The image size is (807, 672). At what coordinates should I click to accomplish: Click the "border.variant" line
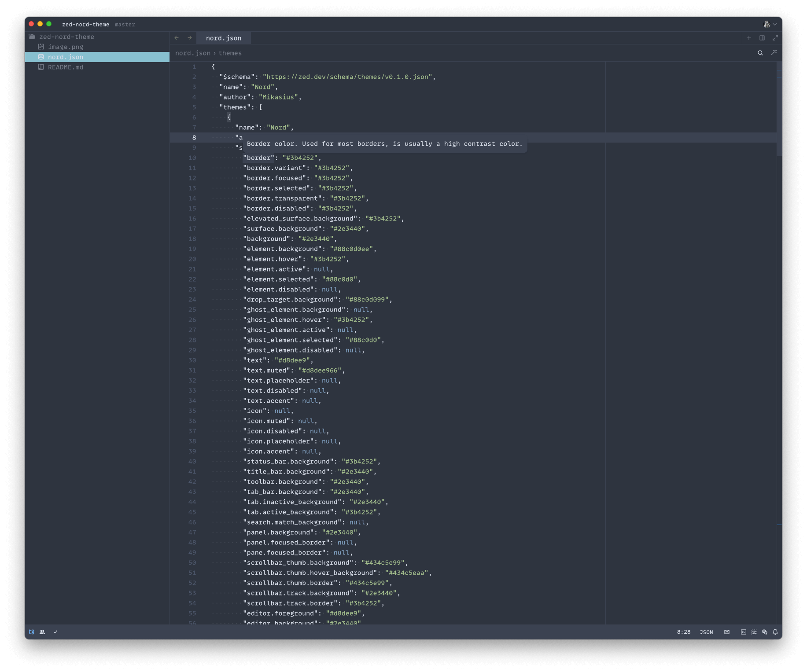(x=298, y=168)
